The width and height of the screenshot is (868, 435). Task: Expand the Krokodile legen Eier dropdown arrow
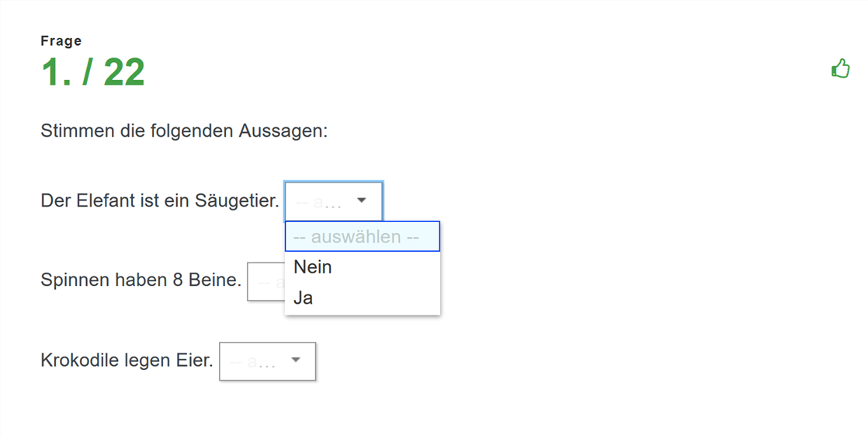[296, 360]
